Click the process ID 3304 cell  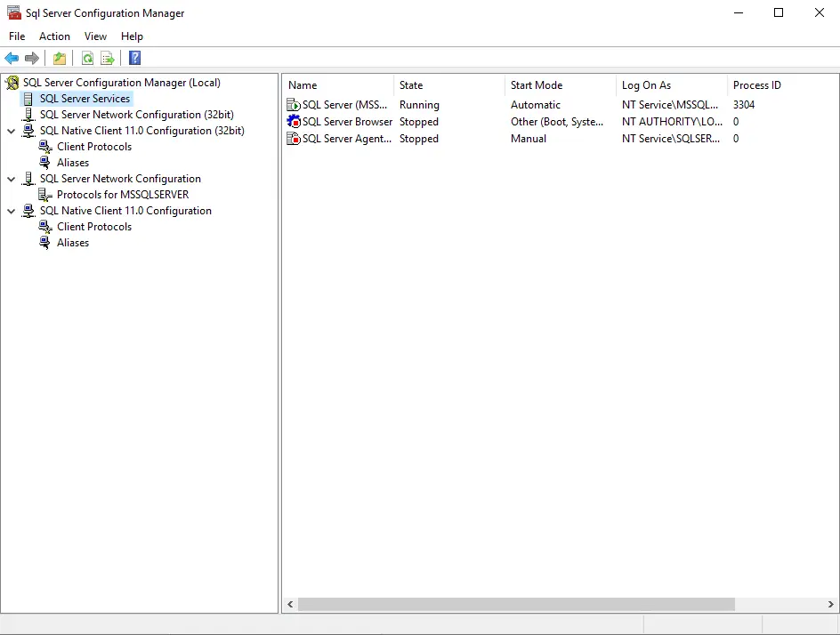click(x=744, y=105)
